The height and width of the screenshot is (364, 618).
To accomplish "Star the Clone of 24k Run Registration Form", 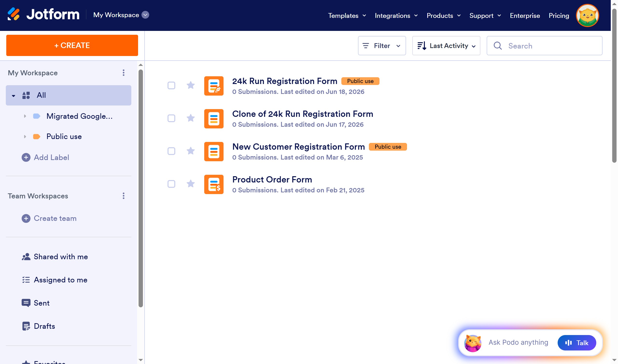I will 190,118.
